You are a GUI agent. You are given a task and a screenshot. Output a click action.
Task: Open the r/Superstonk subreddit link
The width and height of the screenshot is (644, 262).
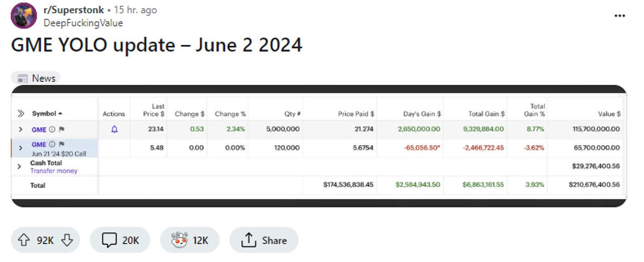[74, 10]
